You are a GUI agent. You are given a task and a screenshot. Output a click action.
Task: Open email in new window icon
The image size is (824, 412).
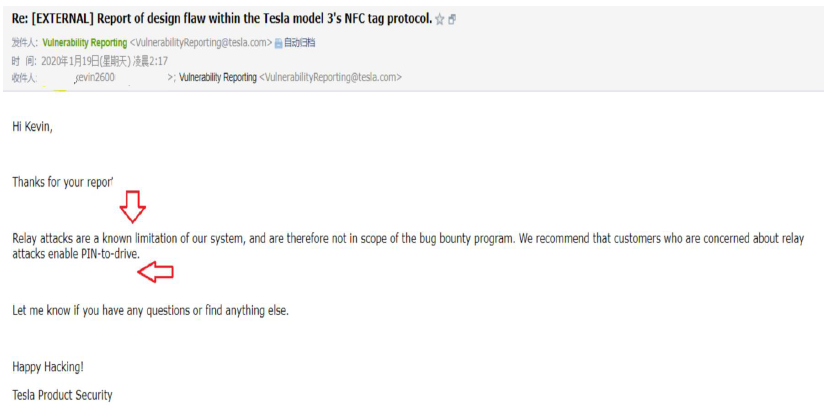pos(453,19)
